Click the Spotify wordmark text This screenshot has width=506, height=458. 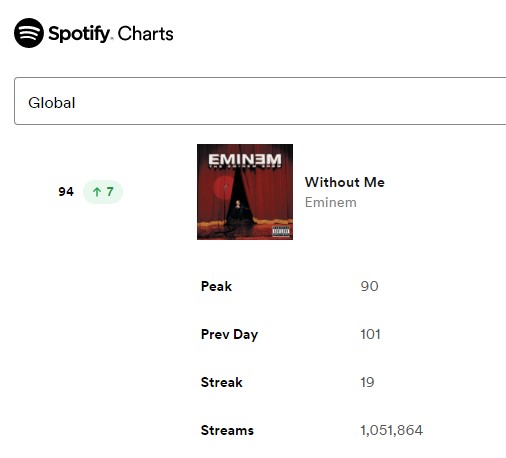click(x=79, y=34)
